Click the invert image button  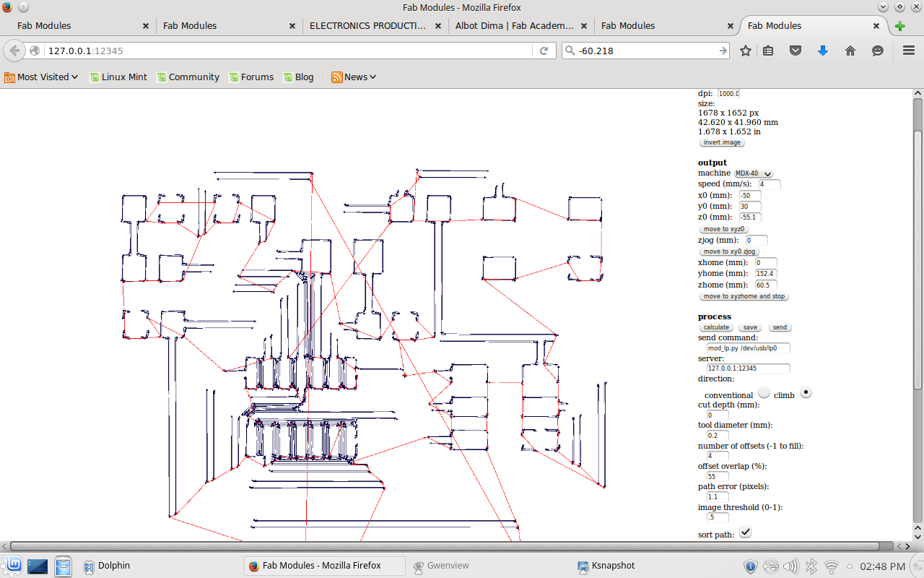tap(722, 142)
